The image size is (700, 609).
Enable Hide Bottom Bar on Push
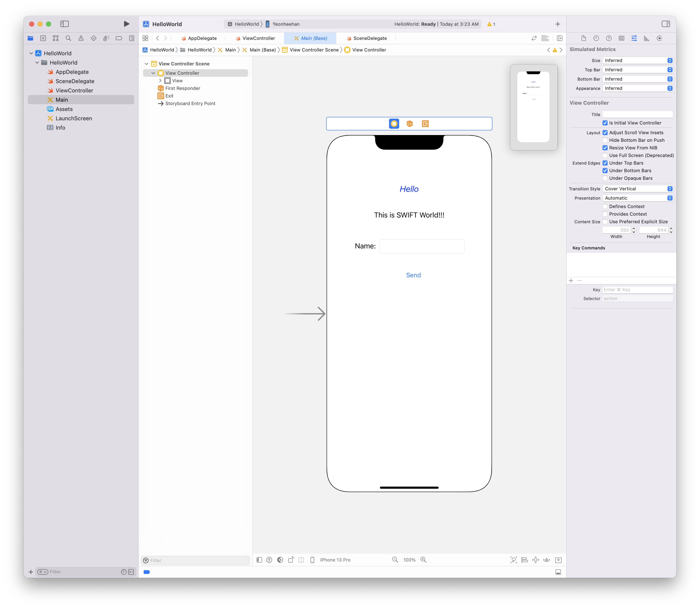point(605,140)
